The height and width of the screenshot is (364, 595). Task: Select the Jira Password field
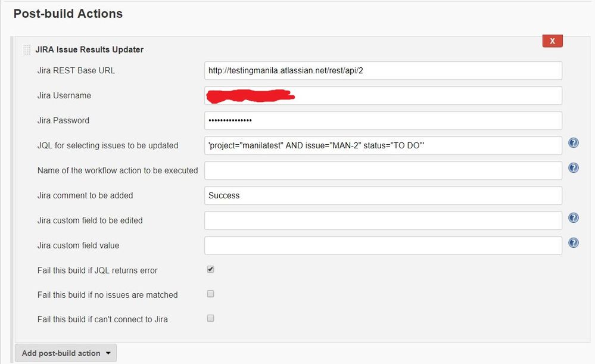[x=383, y=120]
